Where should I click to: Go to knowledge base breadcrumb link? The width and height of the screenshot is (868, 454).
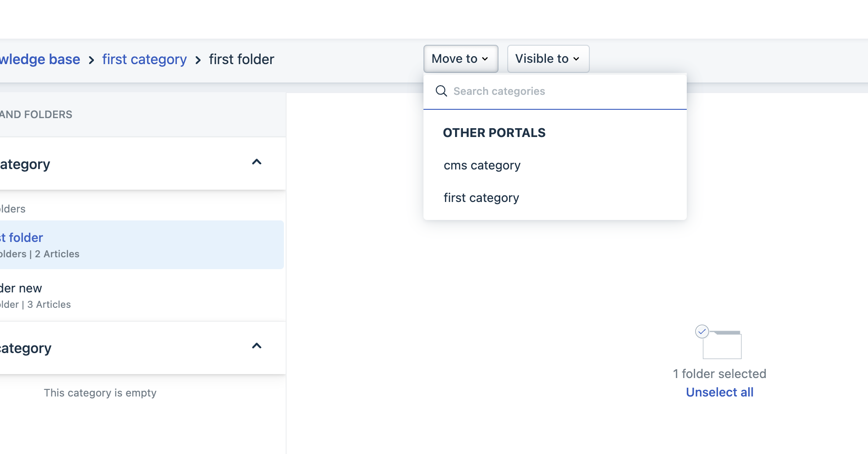pos(40,59)
